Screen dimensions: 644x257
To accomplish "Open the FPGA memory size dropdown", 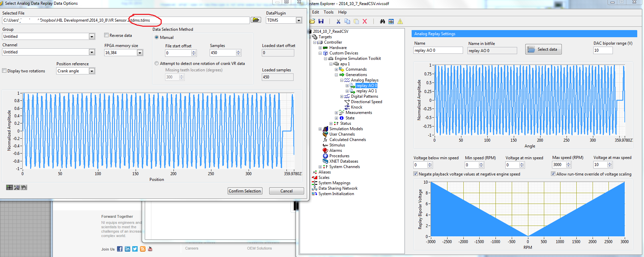I will (140, 53).
